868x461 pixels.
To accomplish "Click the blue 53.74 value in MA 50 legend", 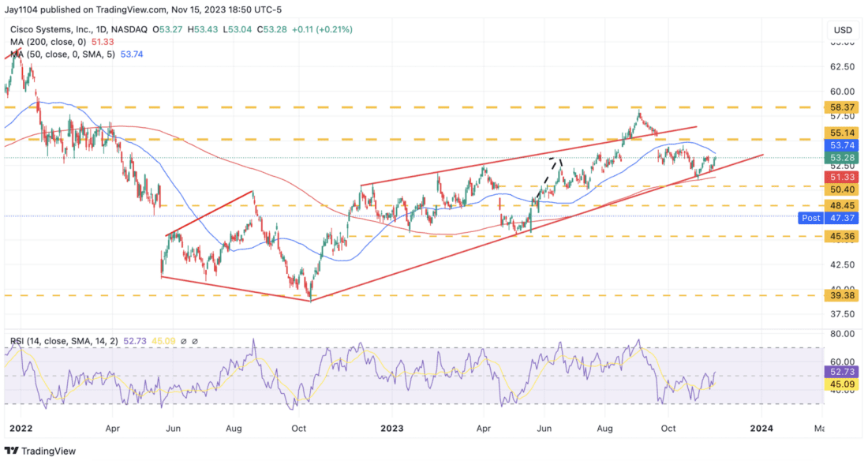I will tap(132, 54).
